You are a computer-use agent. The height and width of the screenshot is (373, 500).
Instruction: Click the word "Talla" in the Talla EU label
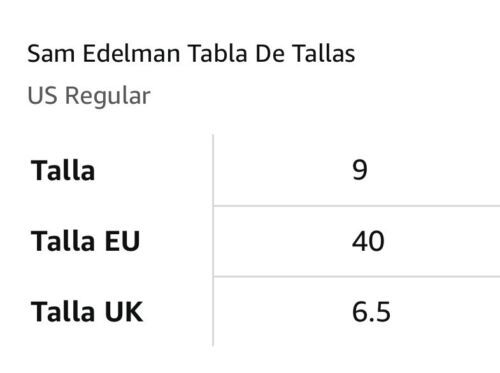(63, 241)
